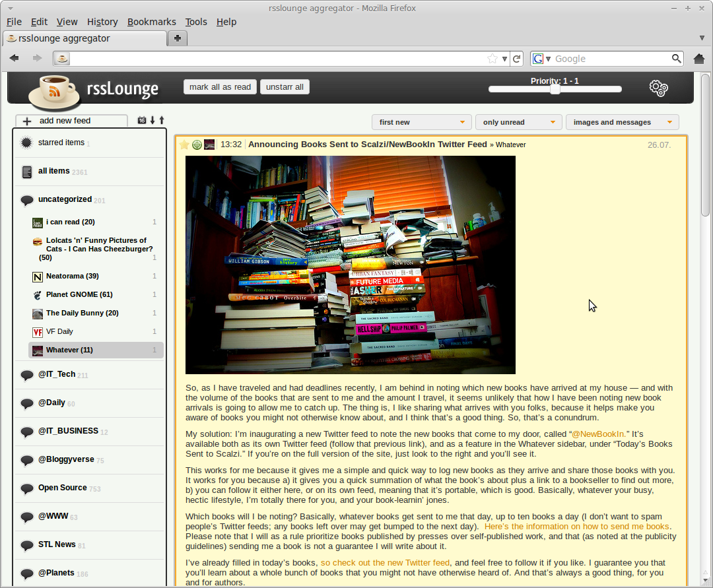Image resolution: width=713 pixels, height=588 pixels.
Task: Expand the 'images and messages' view dropdown
Action: [622, 122]
